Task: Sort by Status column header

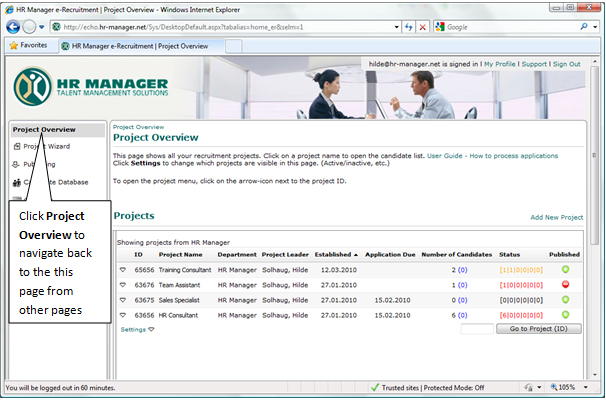Action: 509,255
